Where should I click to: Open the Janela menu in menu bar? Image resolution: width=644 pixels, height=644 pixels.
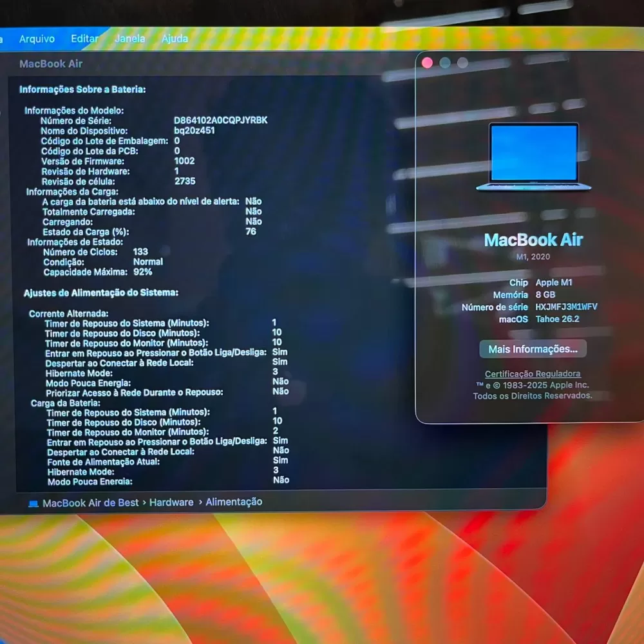[x=129, y=39]
